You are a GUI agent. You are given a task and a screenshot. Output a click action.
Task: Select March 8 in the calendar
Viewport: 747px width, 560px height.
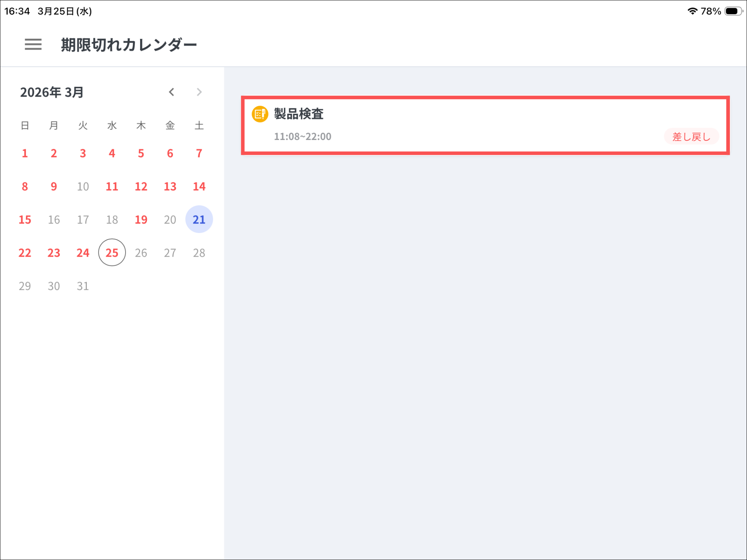click(x=25, y=187)
